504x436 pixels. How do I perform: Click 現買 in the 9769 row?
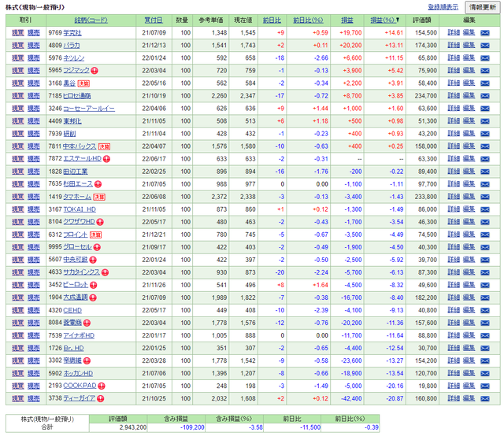point(18,33)
